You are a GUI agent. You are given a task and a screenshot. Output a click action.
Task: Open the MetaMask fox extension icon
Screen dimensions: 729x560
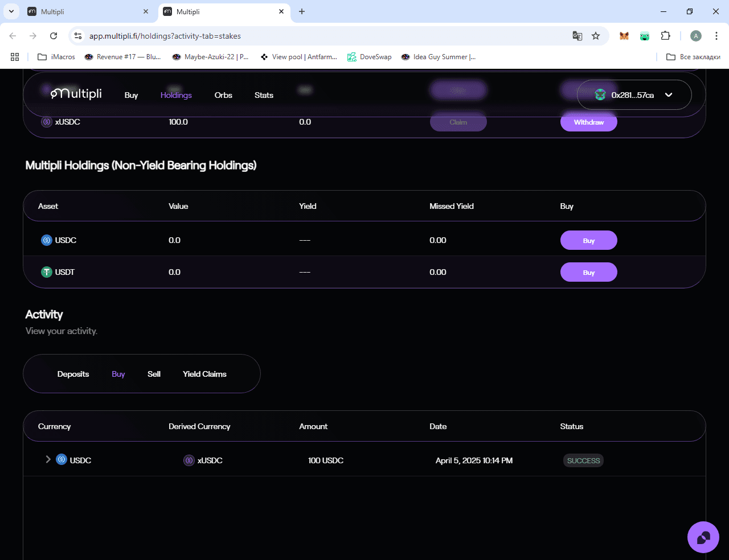(x=624, y=36)
